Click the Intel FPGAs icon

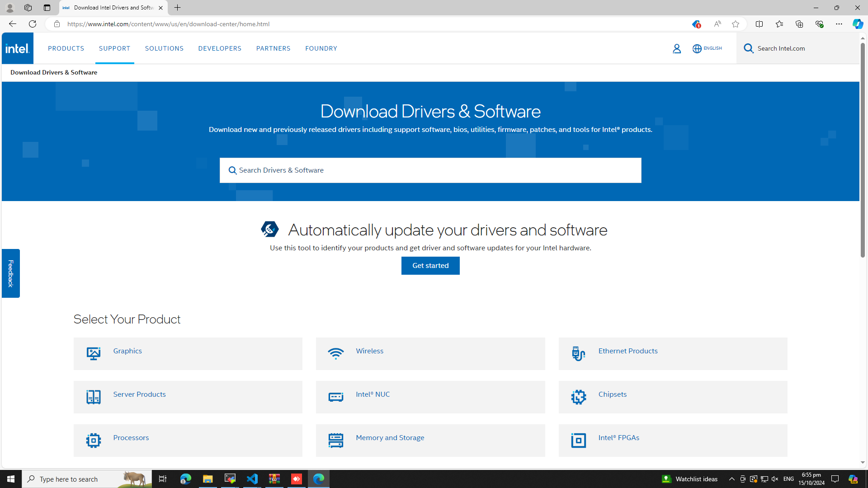(578, 440)
